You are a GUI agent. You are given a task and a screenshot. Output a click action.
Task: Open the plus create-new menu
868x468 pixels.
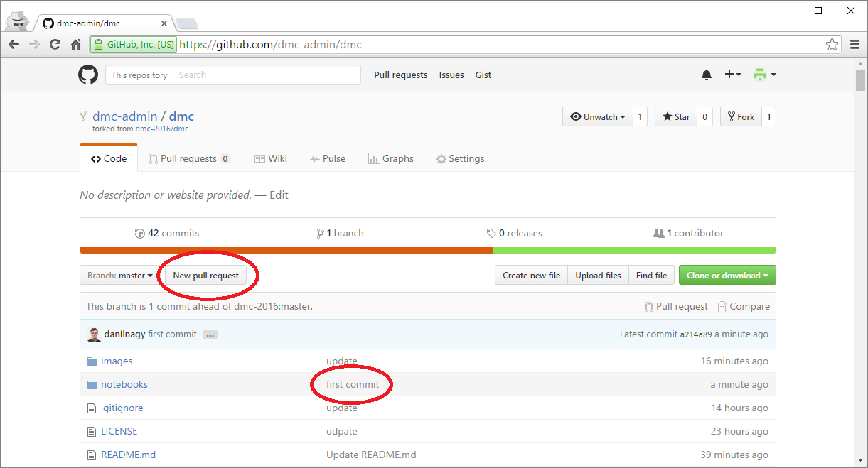tap(733, 75)
